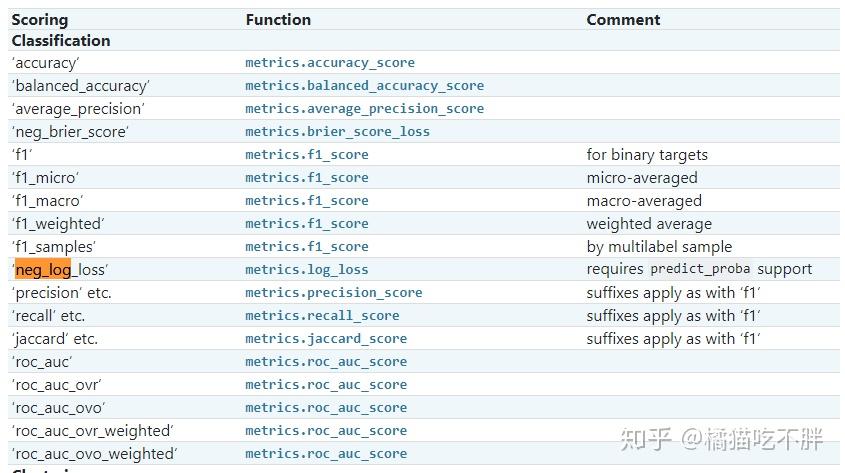This screenshot has height=473, width=845.
Task: Follow the metrics.jaccard_score link
Action: [326, 339]
